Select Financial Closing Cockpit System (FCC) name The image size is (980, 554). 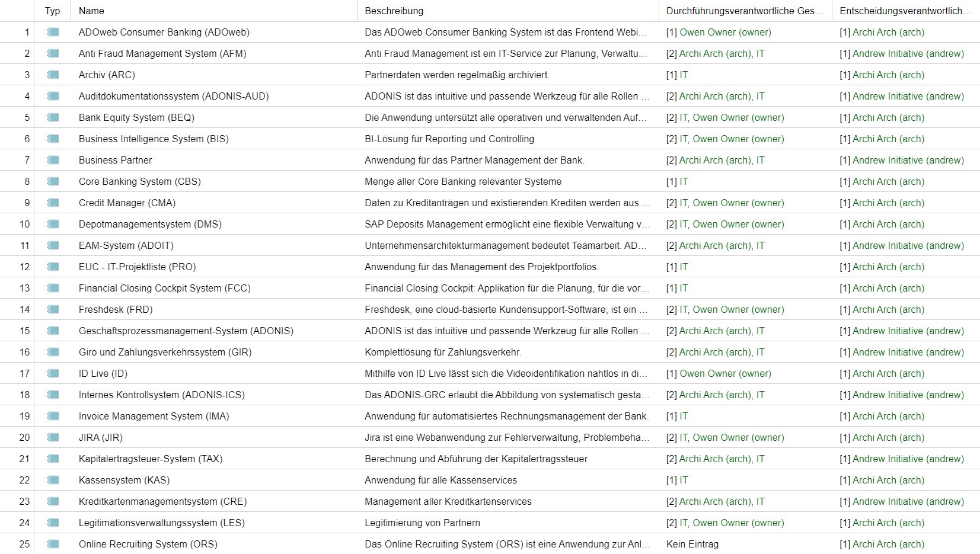tap(165, 288)
